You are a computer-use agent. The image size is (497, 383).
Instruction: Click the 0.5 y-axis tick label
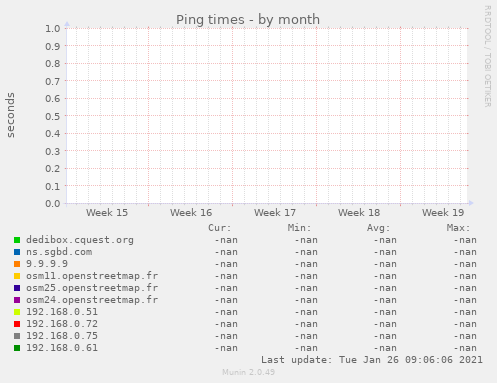pyautogui.click(x=53, y=116)
